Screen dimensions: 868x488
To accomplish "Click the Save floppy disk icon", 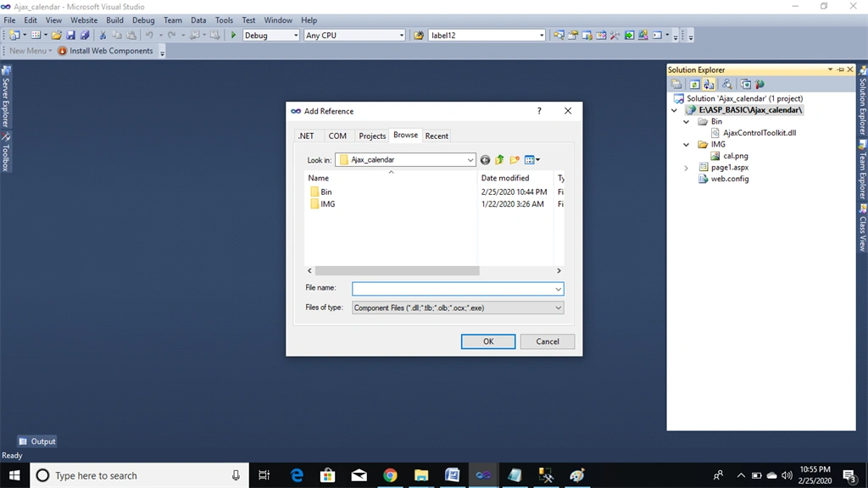I will pyautogui.click(x=71, y=36).
